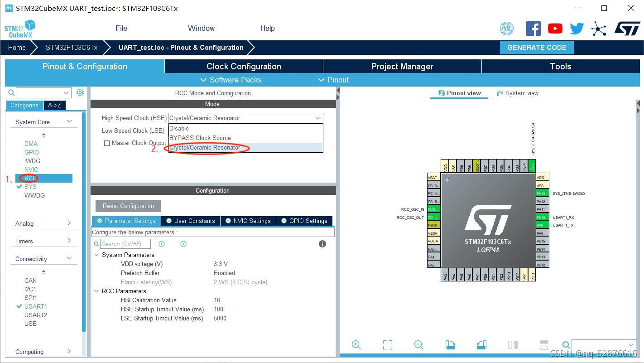Zoom out of the pinout view
The image size is (644, 363).
419,345
